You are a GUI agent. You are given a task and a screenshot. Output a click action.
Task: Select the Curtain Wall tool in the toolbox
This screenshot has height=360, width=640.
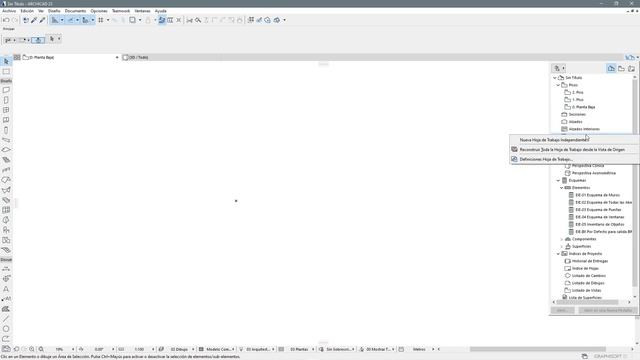6,210
